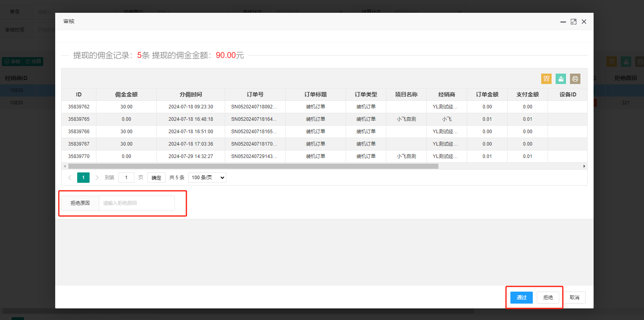Image resolution: width=644 pixels, height=320 pixels.
Task: Go to next page arrow in pagination
Action: point(97,178)
